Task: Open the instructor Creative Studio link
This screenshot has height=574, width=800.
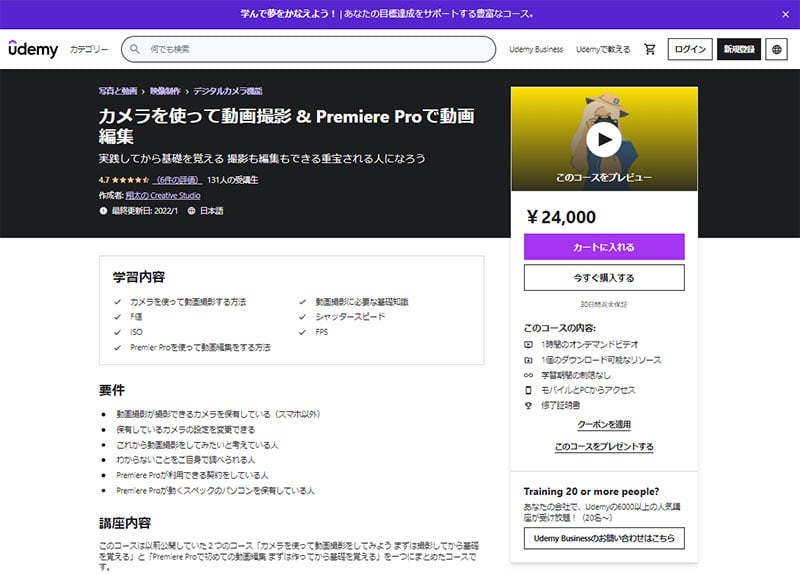Action: click(163, 195)
